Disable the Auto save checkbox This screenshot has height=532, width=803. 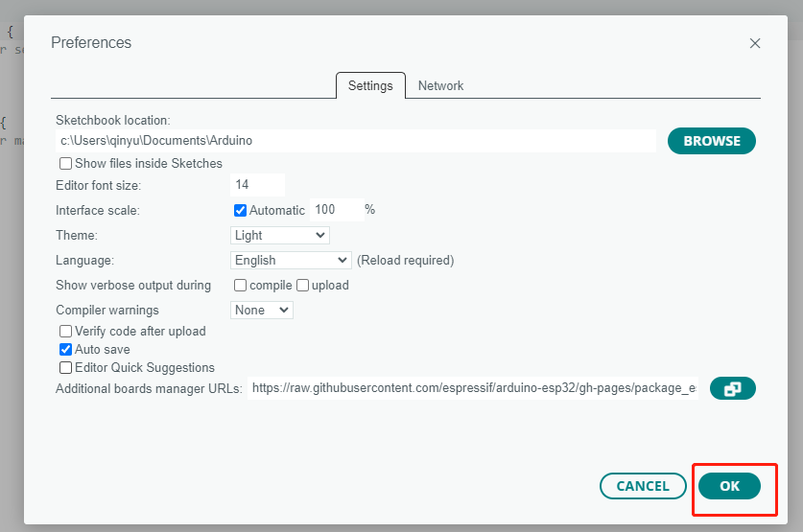pos(66,350)
